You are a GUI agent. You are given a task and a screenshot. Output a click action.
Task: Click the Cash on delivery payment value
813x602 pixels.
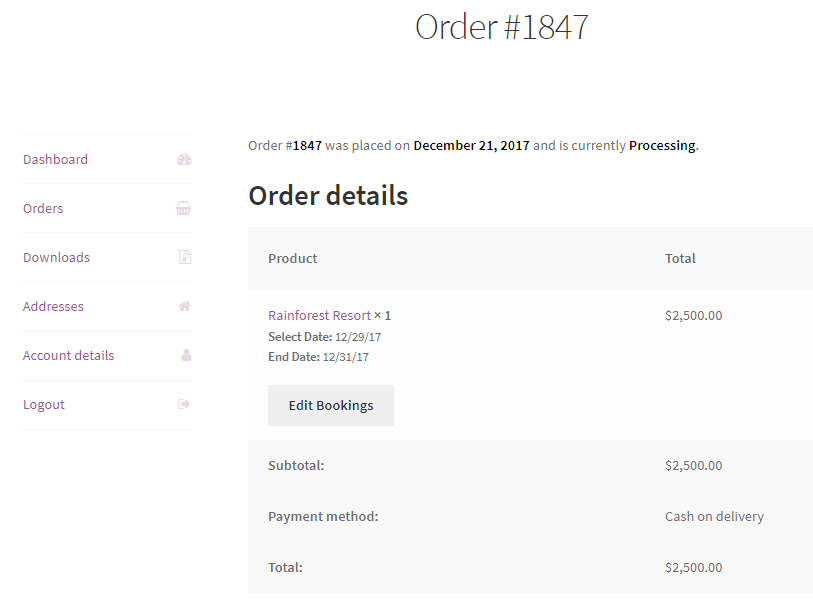tap(714, 517)
